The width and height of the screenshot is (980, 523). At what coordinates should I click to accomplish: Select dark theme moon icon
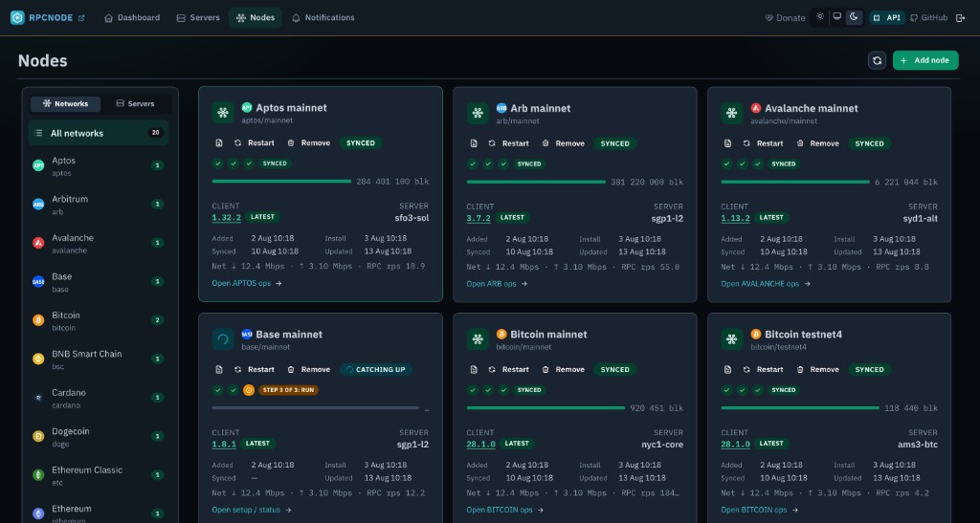854,17
